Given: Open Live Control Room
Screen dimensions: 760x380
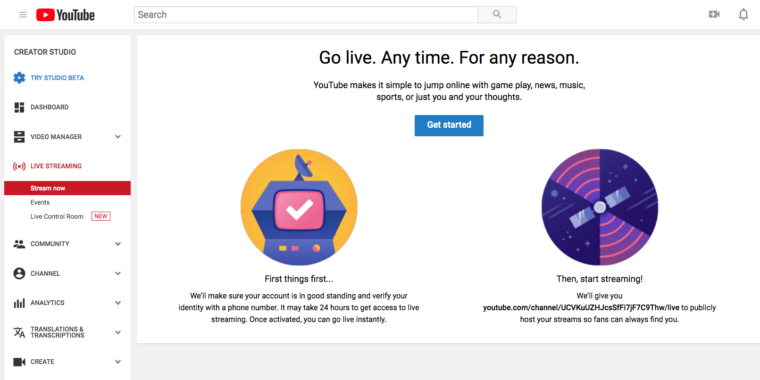Looking at the screenshot, I should tap(57, 217).
